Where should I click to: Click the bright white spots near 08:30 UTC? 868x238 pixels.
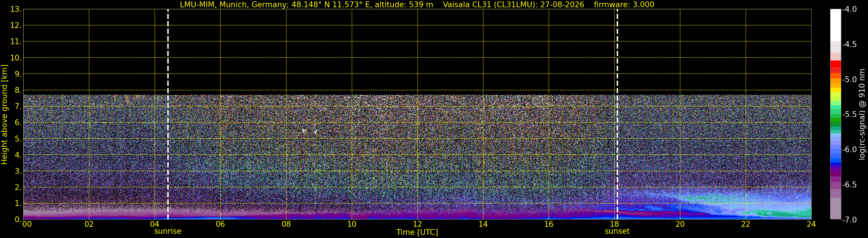click(x=309, y=131)
